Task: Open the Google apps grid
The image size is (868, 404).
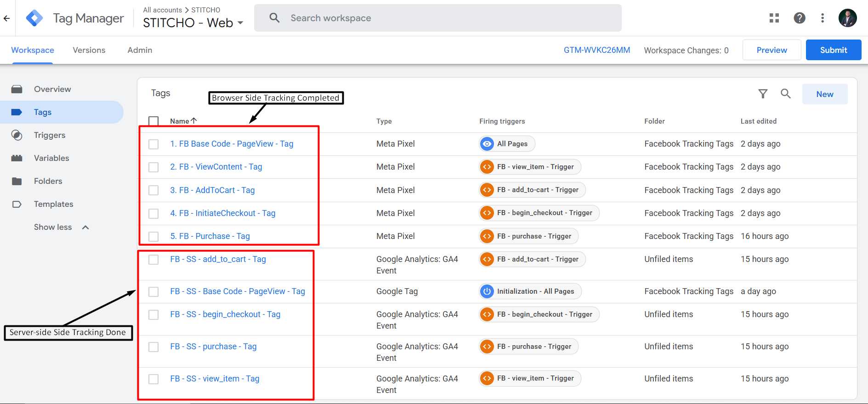Action: (774, 18)
